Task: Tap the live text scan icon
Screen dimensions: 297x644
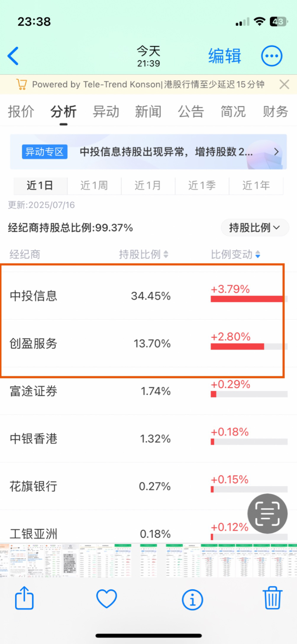Action: [x=267, y=514]
